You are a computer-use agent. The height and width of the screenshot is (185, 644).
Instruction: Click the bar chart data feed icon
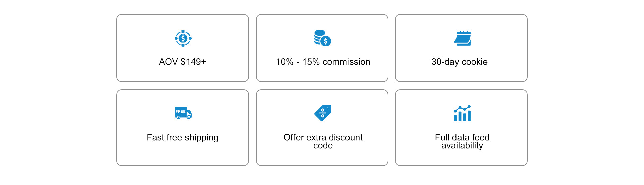[x=462, y=113]
